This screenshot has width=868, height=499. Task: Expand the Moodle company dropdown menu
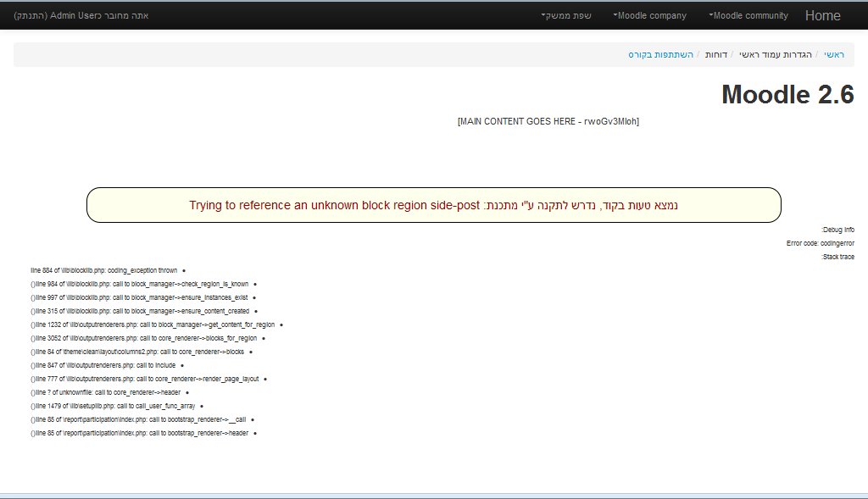tap(650, 15)
